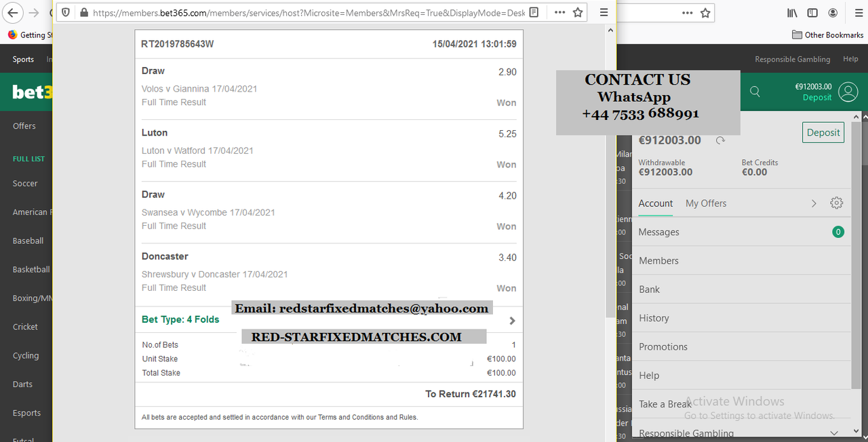This screenshot has height=442, width=868.
Task: Select Cycling in sports list
Action: click(26, 356)
